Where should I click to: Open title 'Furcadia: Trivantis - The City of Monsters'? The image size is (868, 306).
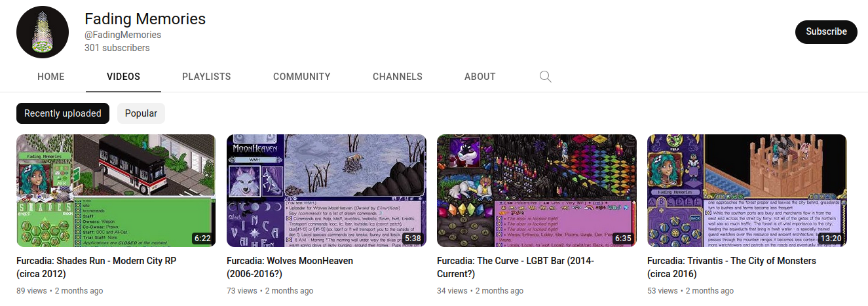[732, 267]
